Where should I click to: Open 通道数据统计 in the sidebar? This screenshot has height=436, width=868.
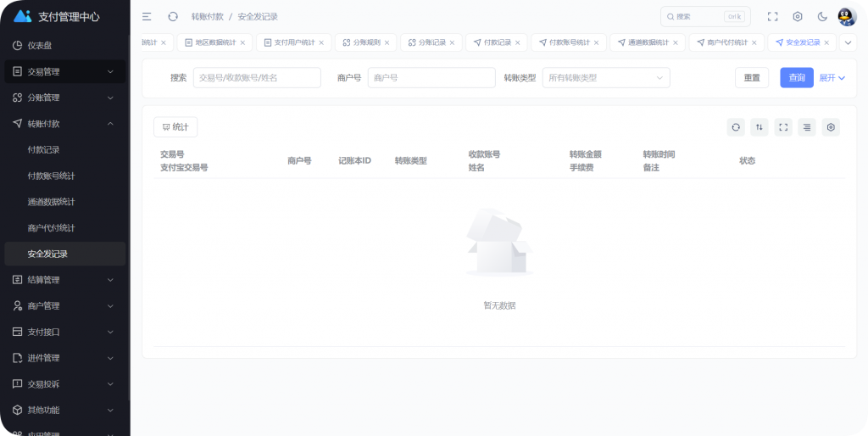coord(64,202)
